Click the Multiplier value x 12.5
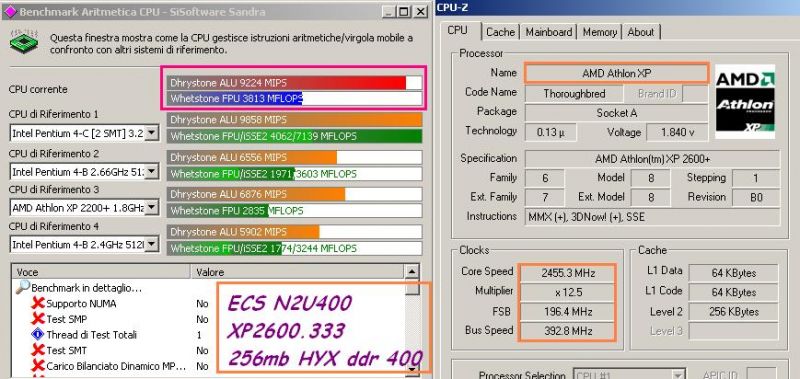This screenshot has height=379, width=800. click(568, 292)
